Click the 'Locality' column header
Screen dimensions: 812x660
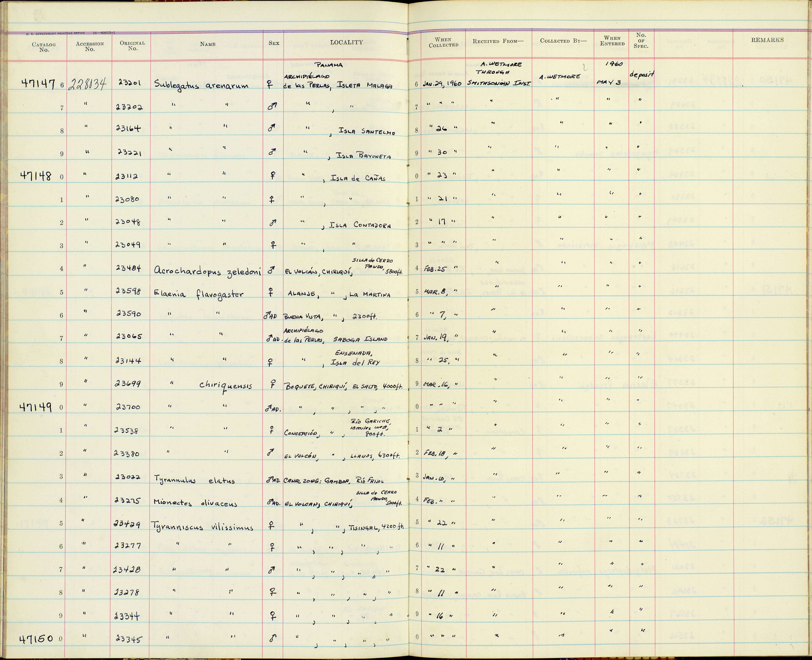click(346, 42)
